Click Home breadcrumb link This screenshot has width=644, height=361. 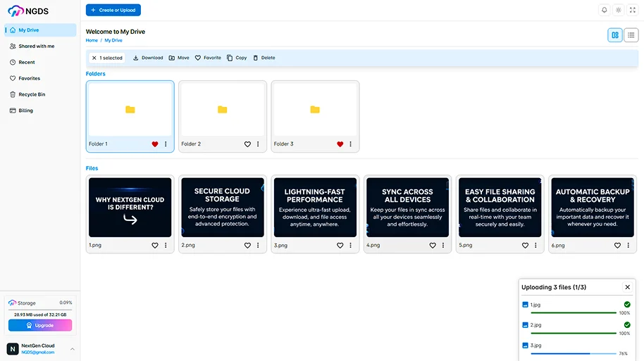pyautogui.click(x=92, y=40)
